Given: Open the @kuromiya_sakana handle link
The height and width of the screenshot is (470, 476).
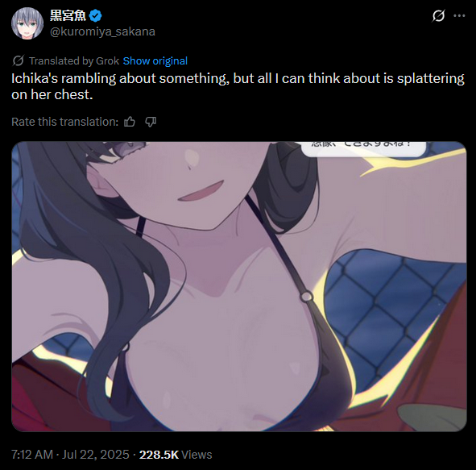Looking at the screenshot, I should click(102, 31).
